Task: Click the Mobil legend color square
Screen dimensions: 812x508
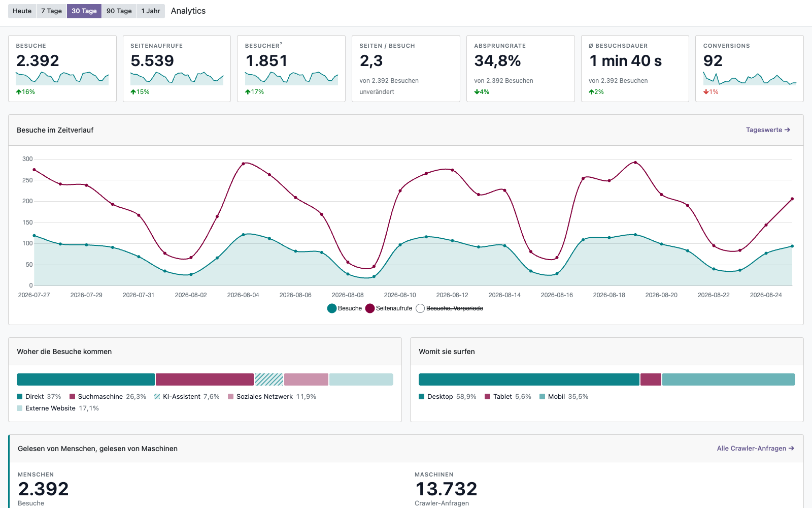Action: pos(543,397)
